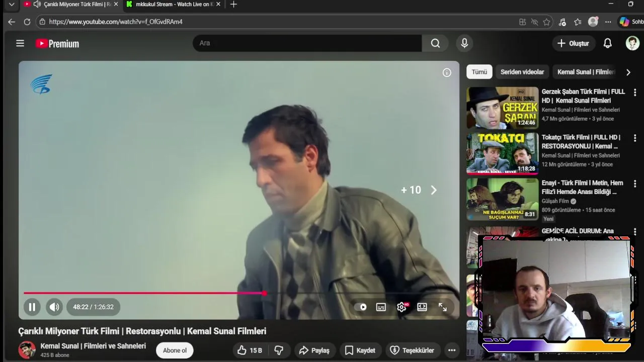The height and width of the screenshot is (362, 644).
Task: Go back with the browser back arrow
Action: tap(12, 22)
